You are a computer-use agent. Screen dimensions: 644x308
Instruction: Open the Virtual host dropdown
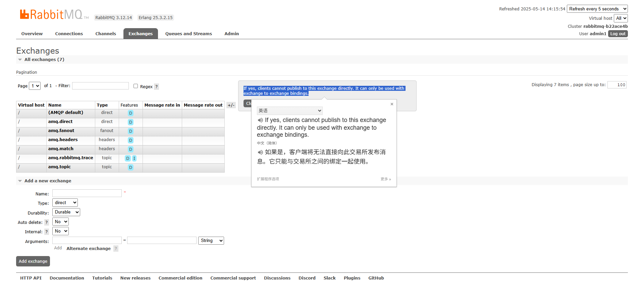pos(621,18)
